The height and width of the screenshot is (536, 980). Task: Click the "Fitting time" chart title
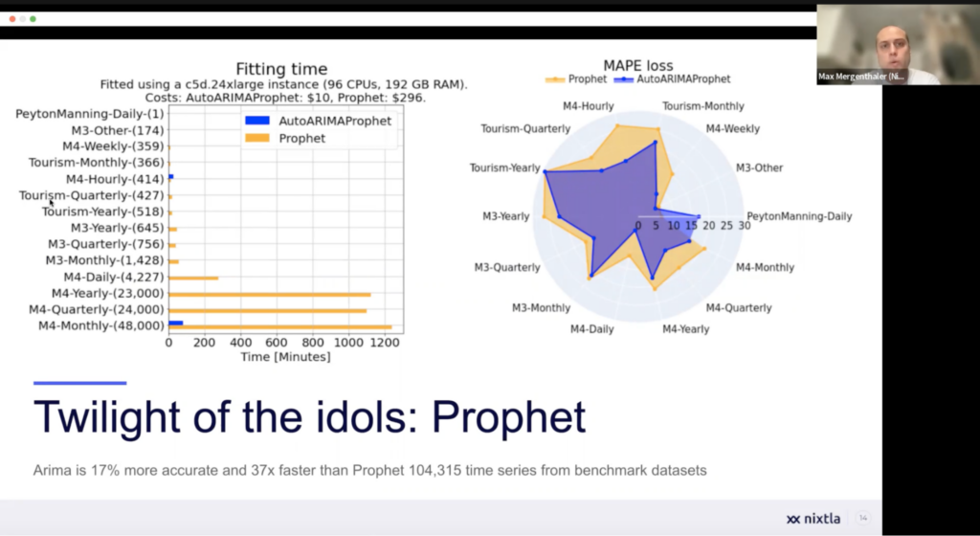[282, 69]
